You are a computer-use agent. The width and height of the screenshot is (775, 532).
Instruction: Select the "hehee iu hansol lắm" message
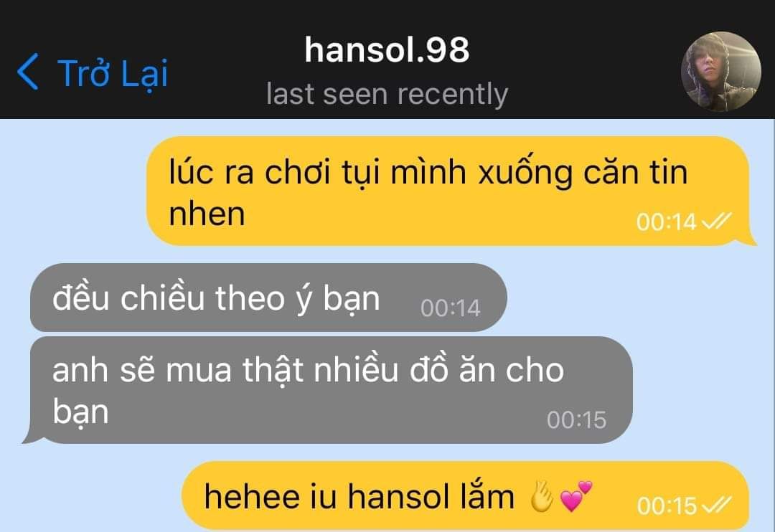click(466, 496)
